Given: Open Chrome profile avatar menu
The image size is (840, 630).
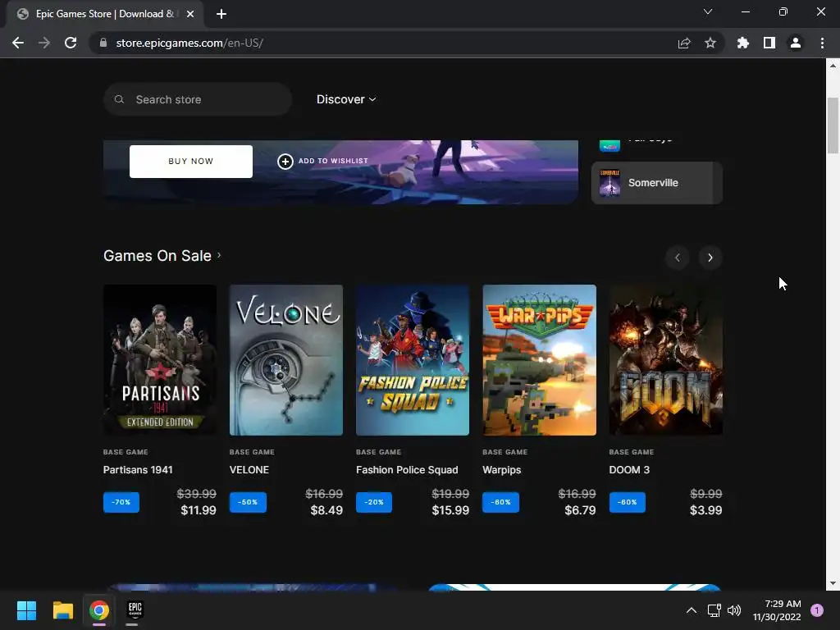Looking at the screenshot, I should (x=796, y=43).
